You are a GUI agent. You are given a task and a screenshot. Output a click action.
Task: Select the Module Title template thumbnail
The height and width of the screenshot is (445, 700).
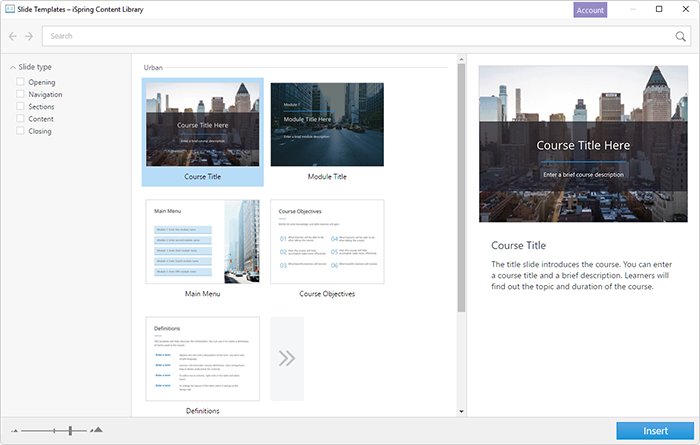point(327,125)
